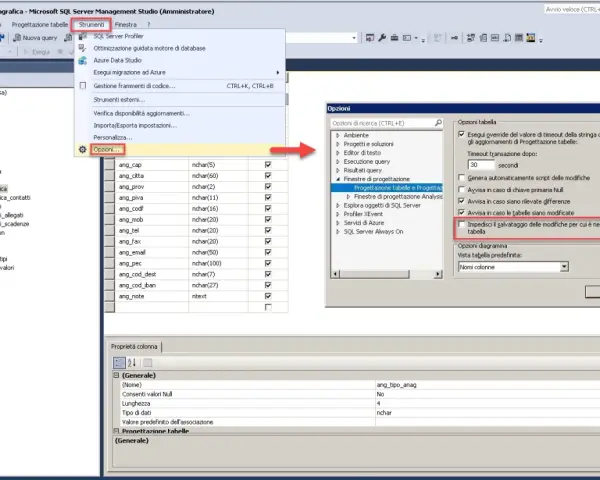
Task: Select Profiler XEvent in Opzioni tree
Action: click(x=363, y=214)
